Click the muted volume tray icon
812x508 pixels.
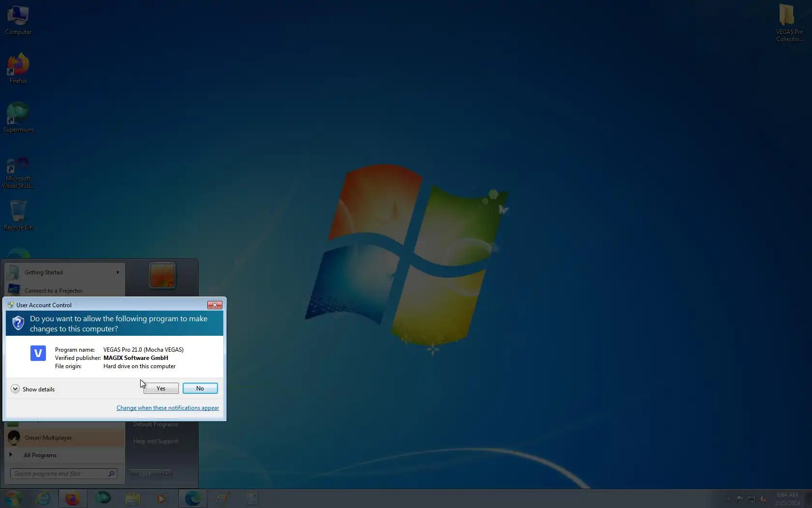(763, 499)
